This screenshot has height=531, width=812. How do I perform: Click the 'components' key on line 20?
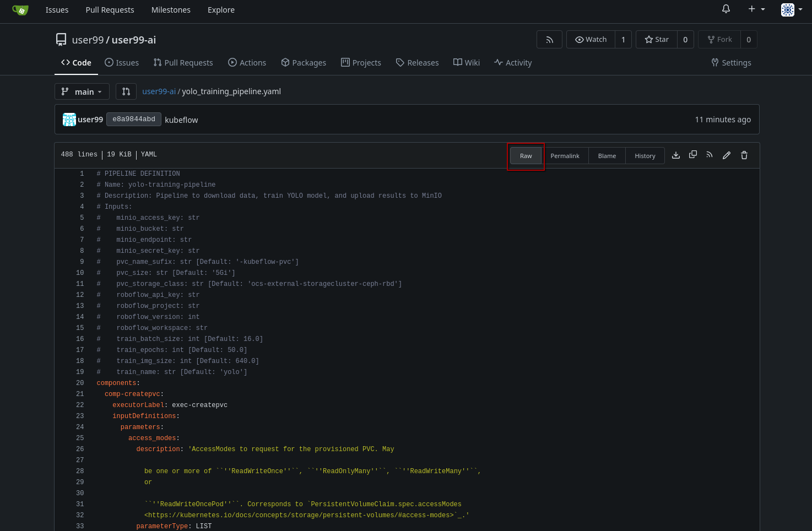116,383
